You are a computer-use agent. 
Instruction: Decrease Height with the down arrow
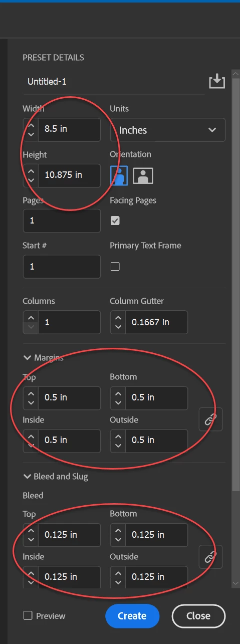click(31, 180)
